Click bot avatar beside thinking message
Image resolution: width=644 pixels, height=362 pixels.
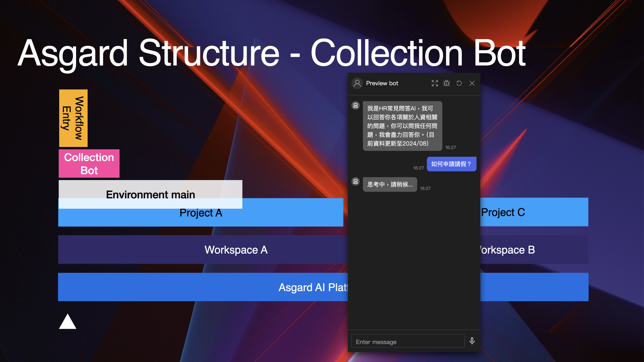coord(356,181)
